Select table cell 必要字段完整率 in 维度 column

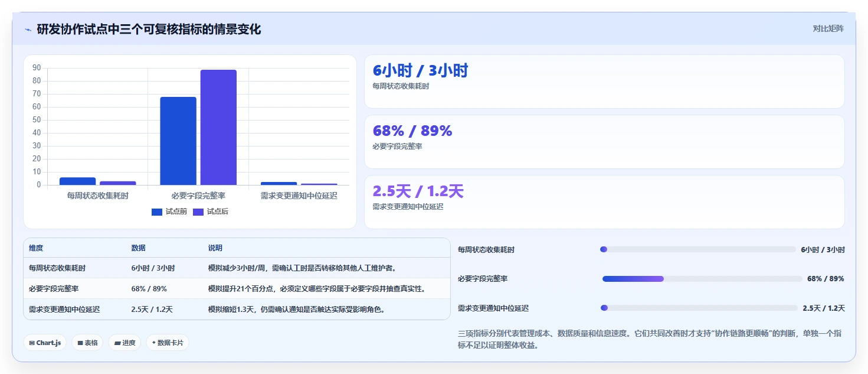coord(54,289)
